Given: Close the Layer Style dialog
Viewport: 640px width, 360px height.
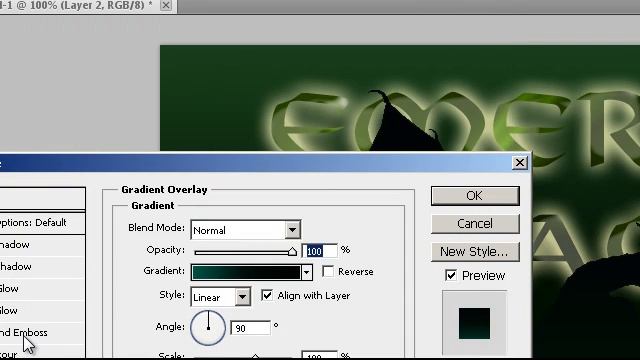Looking at the screenshot, I should [520, 163].
